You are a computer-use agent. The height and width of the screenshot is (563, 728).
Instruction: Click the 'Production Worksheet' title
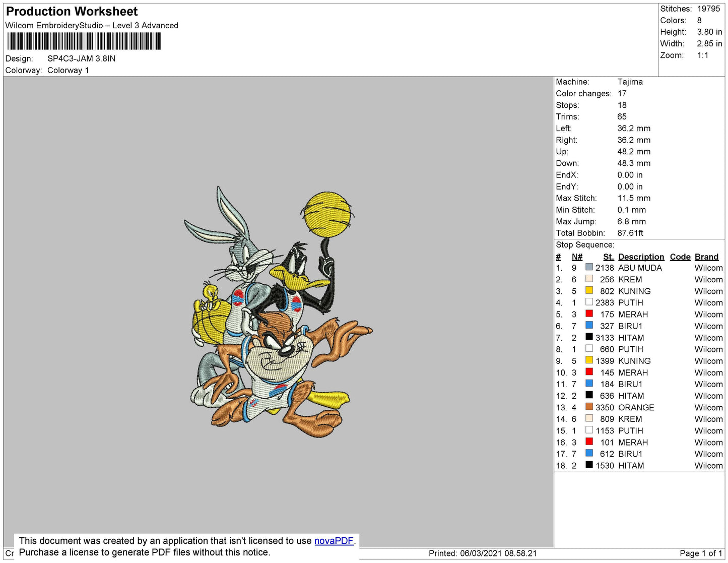click(x=72, y=12)
